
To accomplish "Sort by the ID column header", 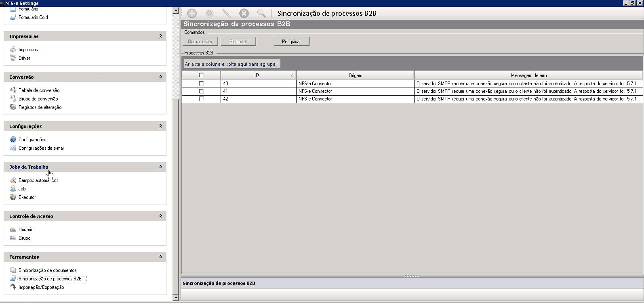I will point(258,75).
